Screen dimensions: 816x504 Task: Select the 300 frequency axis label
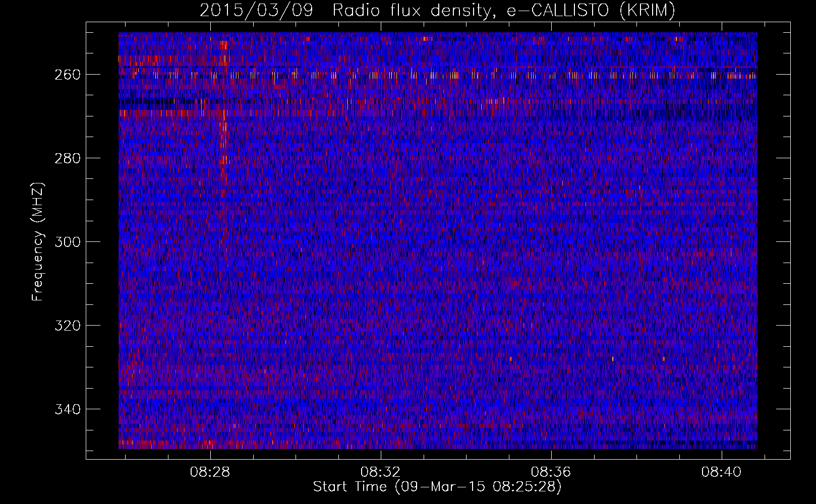click(68, 242)
